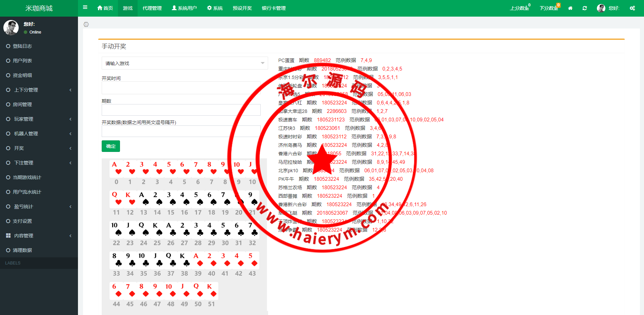Click the cube breadcrumb icon below the navbar

click(x=86, y=24)
